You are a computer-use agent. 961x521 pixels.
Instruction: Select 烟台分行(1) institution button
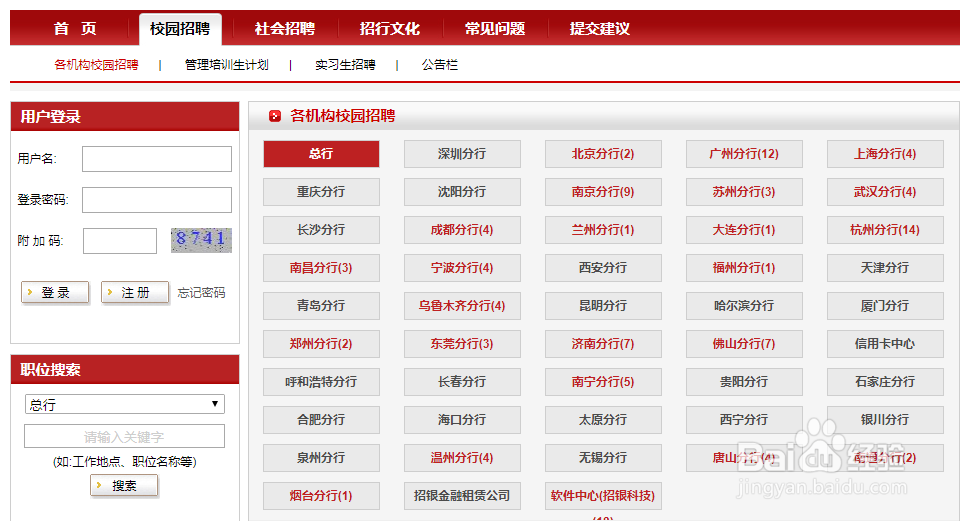(x=321, y=496)
